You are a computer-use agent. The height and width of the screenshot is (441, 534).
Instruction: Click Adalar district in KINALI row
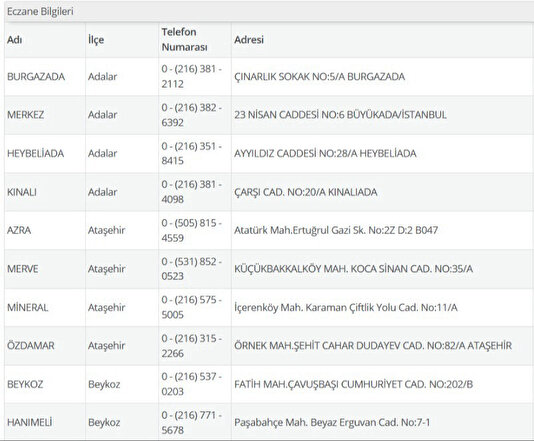[x=102, y=192]
